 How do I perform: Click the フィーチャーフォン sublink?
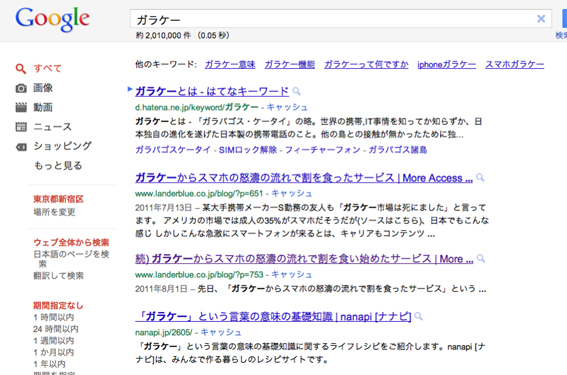323,150
